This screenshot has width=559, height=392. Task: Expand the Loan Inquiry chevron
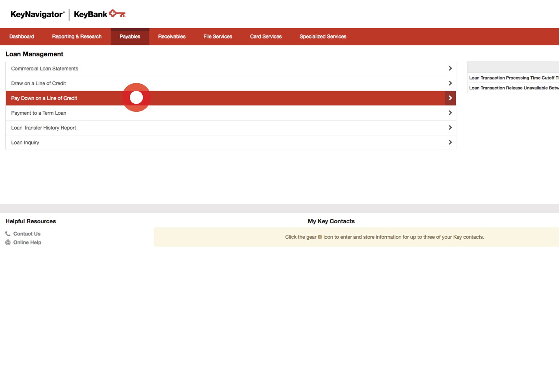coord(450,142)
